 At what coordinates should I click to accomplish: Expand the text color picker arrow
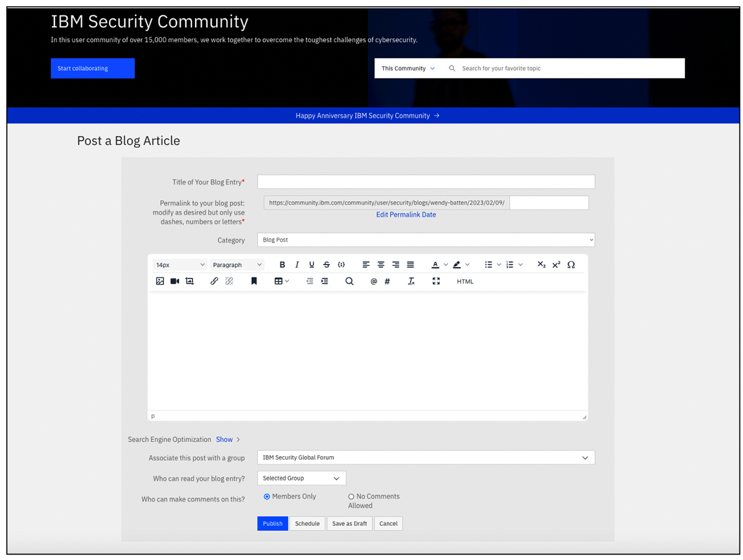pyautogui.click(x=446, y=265)
